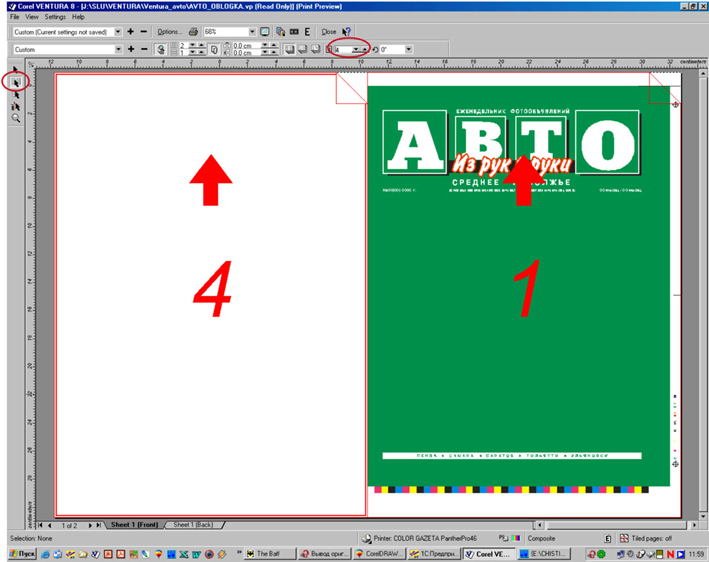The height and width of the screenshot is (562, 709).
Task: Switch to CorelDRAW taskbar window
Action: [x=379, y=553]
